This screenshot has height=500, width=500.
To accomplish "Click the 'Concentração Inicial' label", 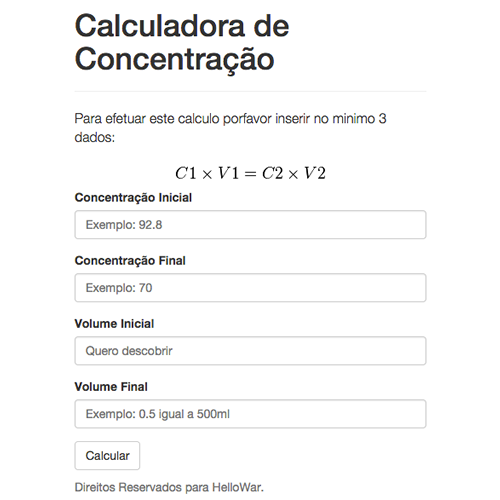I will pos(133,198).
